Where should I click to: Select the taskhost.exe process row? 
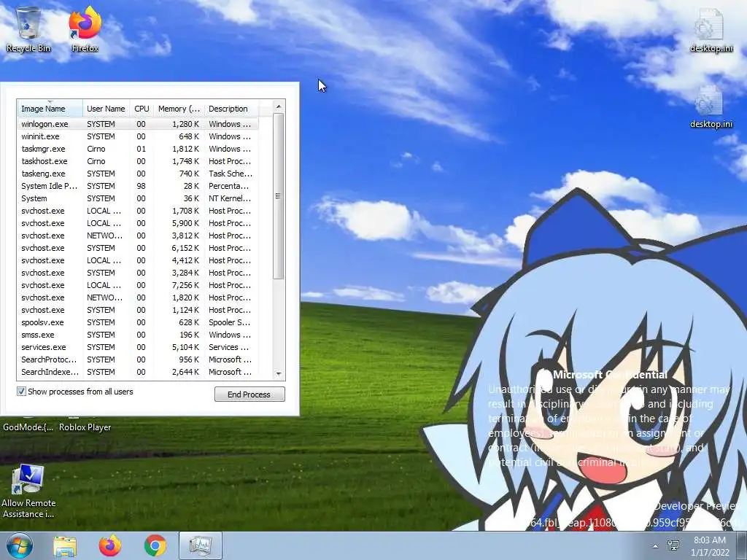click(138, 161)
